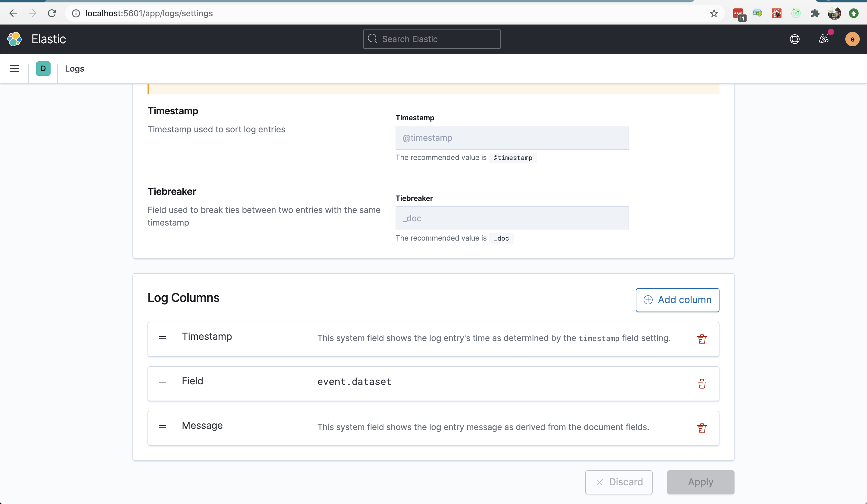
Task: Remove the event.dataset Field column
Action: coord(702,384)
